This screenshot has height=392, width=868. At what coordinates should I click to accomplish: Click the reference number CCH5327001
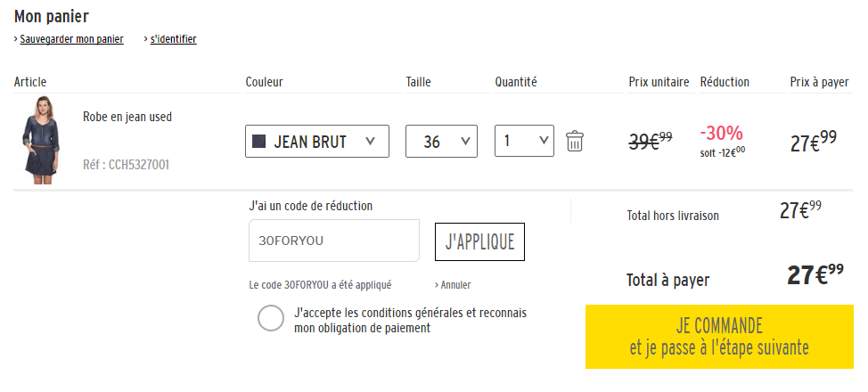[x=126, y=165]
